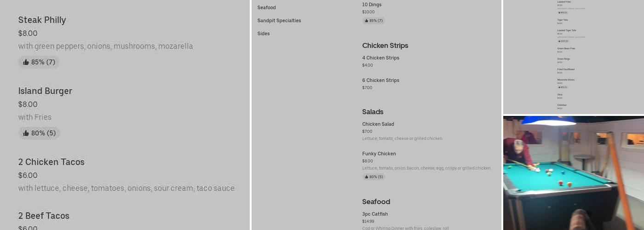Select Sandpit Specialties in the category list
The height and width of the screenshot is (230, 644).
pyautogui.click(x=279, y=21)
